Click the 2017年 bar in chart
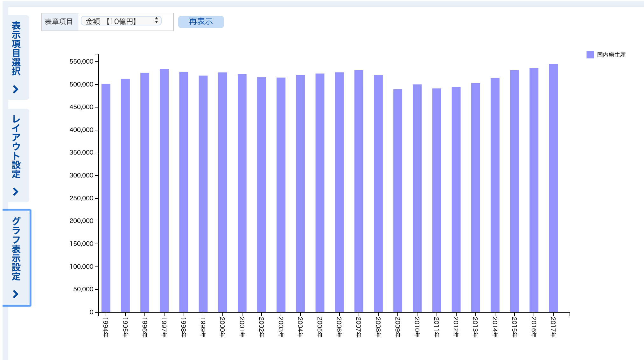This screenshot has width=644, height=360. point(553,188)
